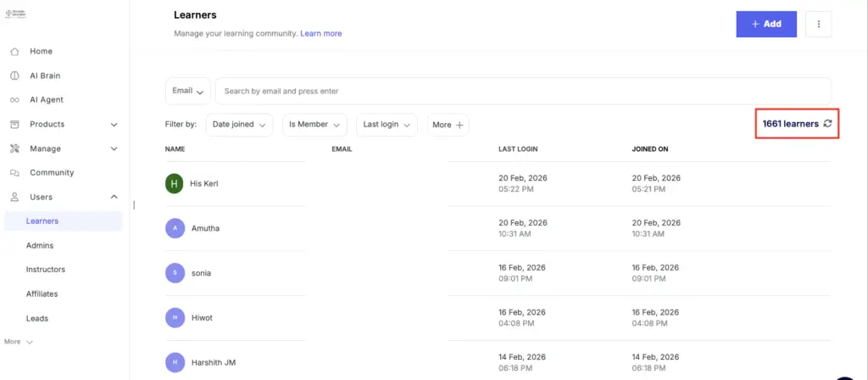
Task: Click the Add button
Action: tap(766, 25)
